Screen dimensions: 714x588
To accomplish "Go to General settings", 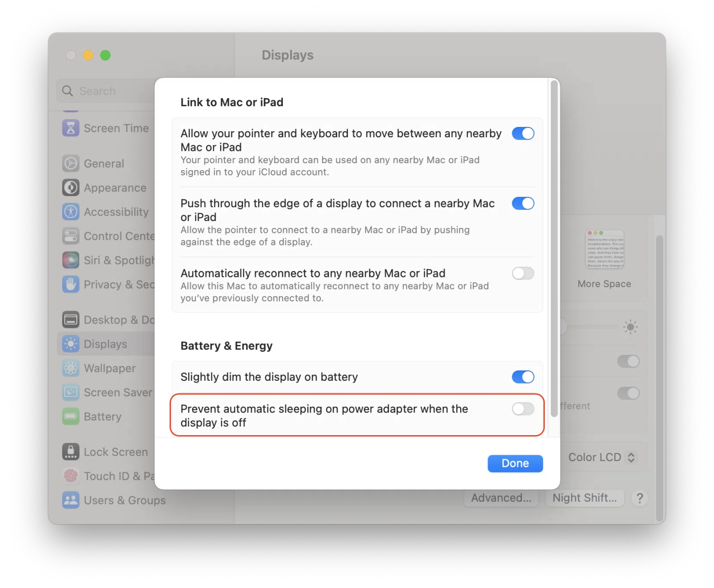I will pos(105,163).
